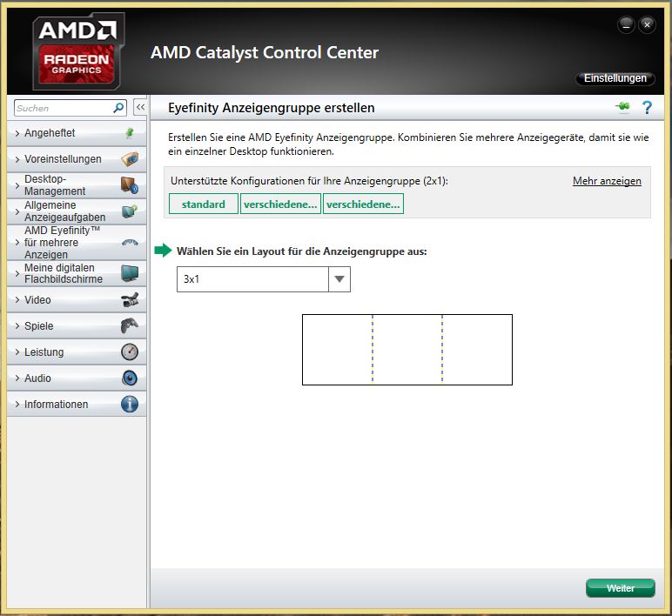The width and height of the screenshot is (672, 616).
Task: Select the second verschiedene... configuration button
Action: coord(363,204)
